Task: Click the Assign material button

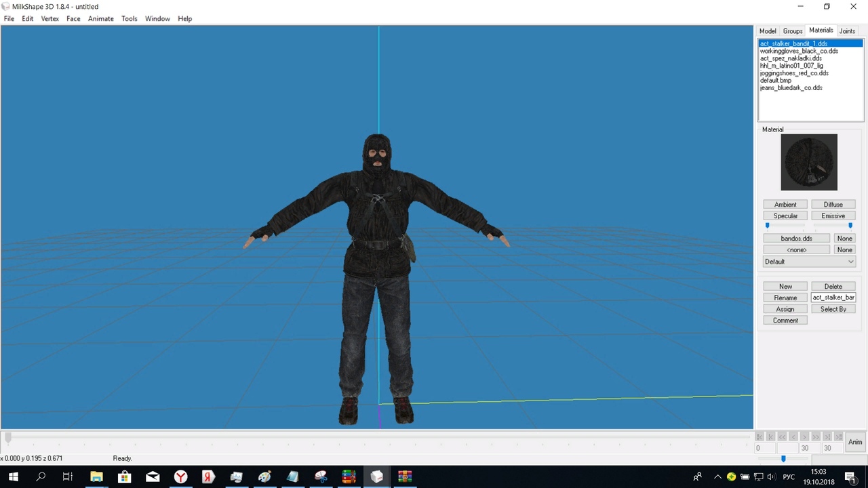Action: pyautogui.click(x=785, y=309)
